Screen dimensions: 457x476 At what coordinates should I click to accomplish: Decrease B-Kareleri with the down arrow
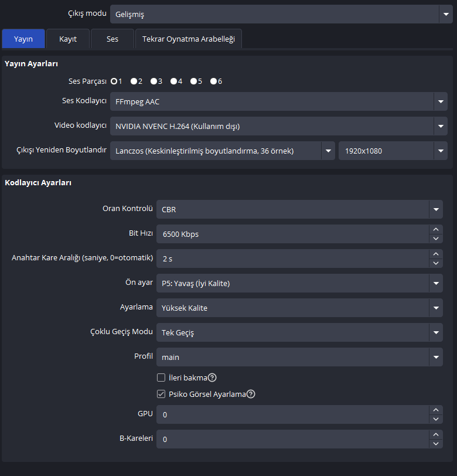(436, 444)
